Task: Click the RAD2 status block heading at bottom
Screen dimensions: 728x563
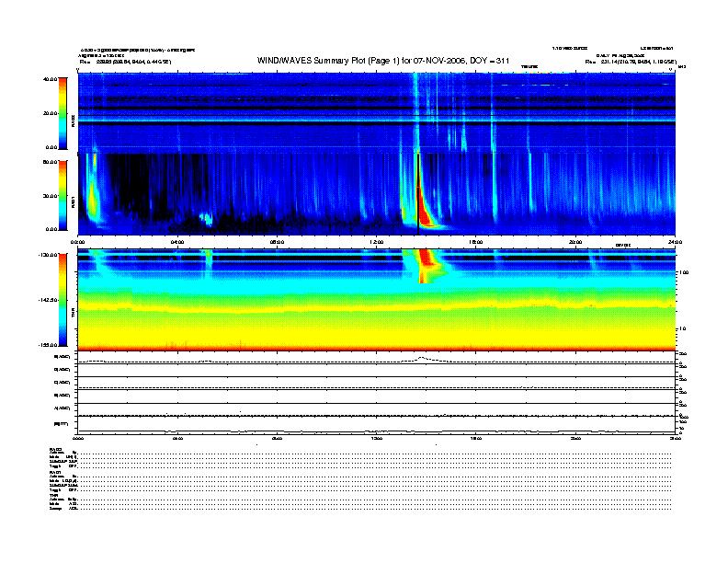Action: coord(56,450)
